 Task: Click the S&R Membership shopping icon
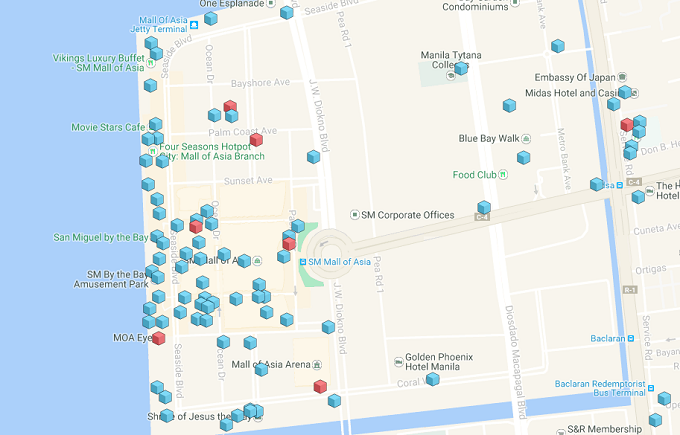pyautogui.click(x=560, y=431)
